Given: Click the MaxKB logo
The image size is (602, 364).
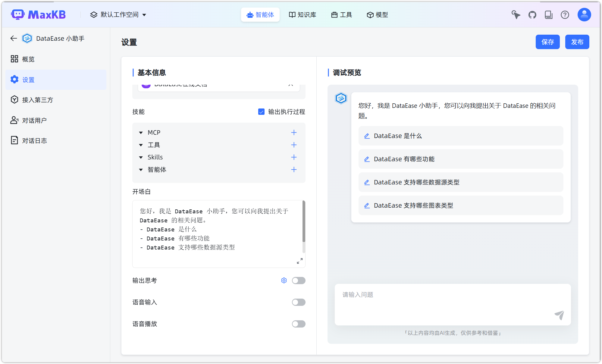Looking at the screenshot, I should (38, 14).
